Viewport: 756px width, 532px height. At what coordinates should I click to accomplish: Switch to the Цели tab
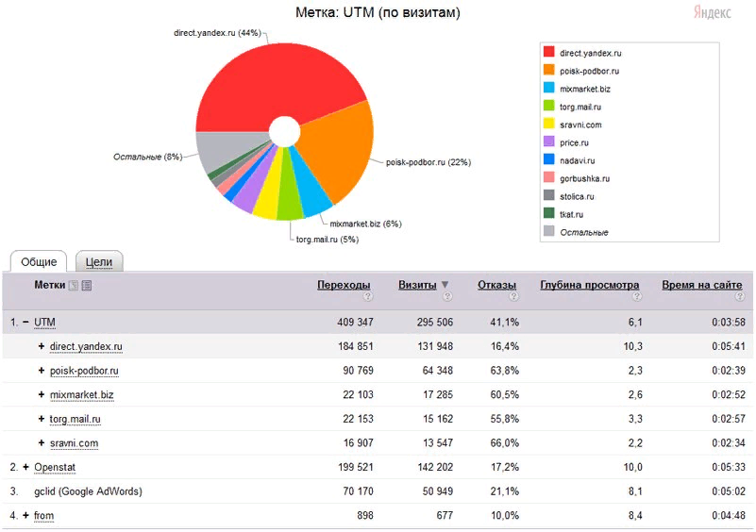99,261
